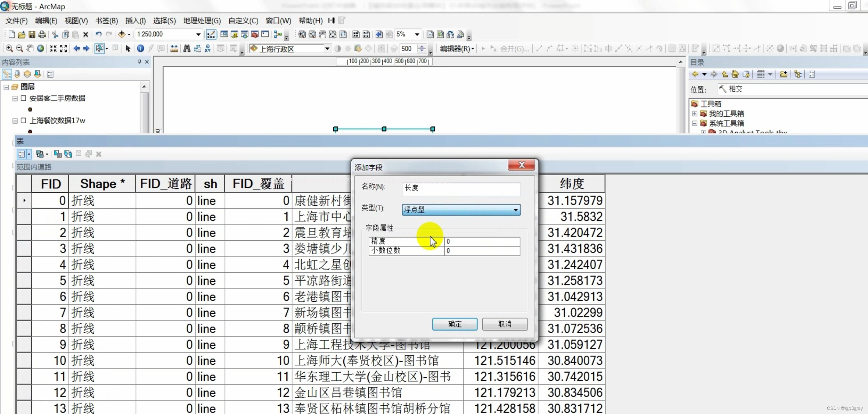Click the 纬度 column header

pos(572,184)
